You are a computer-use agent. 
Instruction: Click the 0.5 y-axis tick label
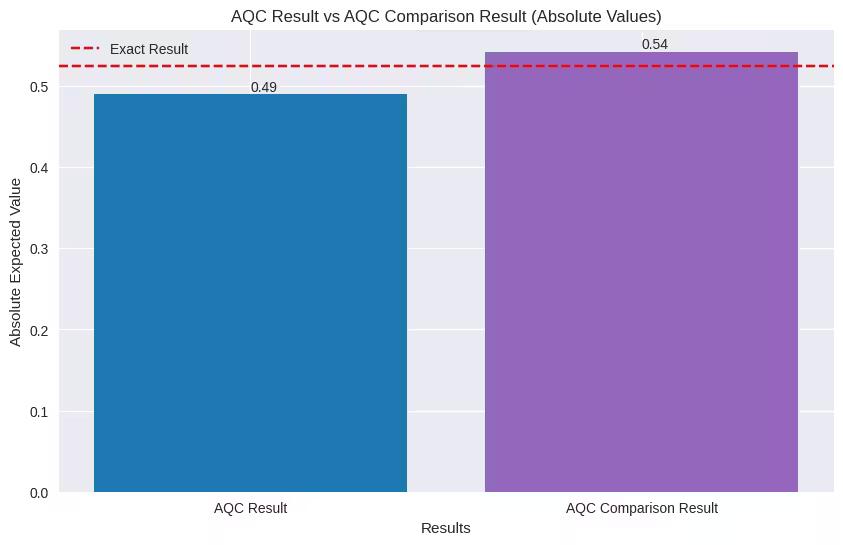[x=40, y=86]
